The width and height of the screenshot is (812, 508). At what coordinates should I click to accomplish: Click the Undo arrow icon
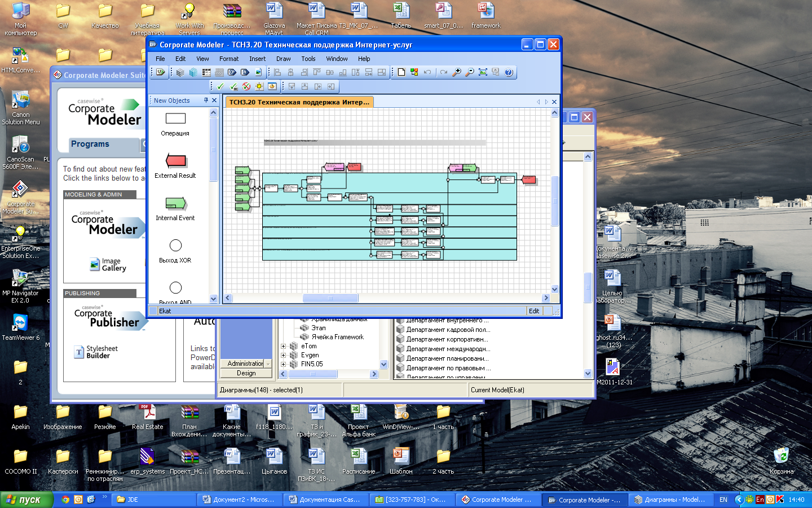427,72
